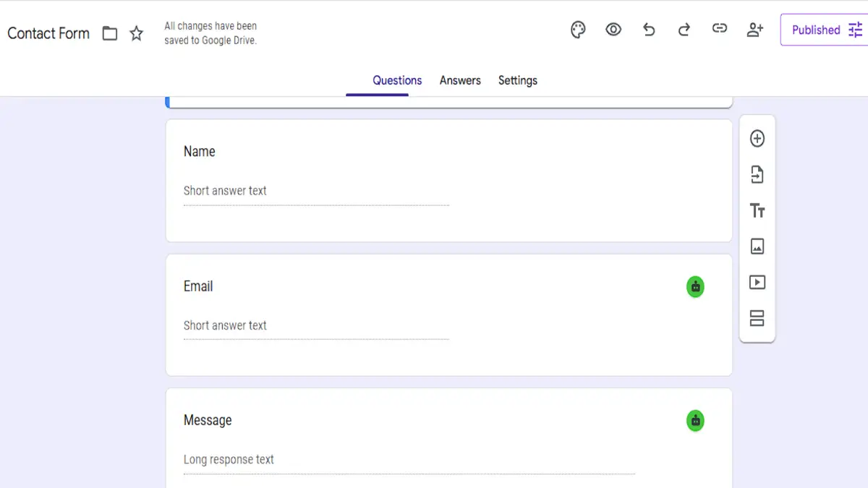Click the Contact Form title
Viewport: 868px width, 488px height.
(x=48, y=33)
